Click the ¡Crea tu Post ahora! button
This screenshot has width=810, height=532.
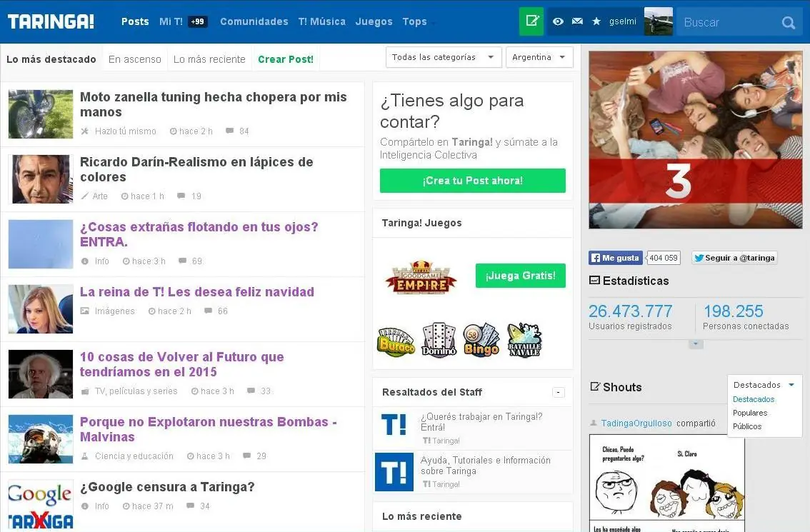(473, 181)
